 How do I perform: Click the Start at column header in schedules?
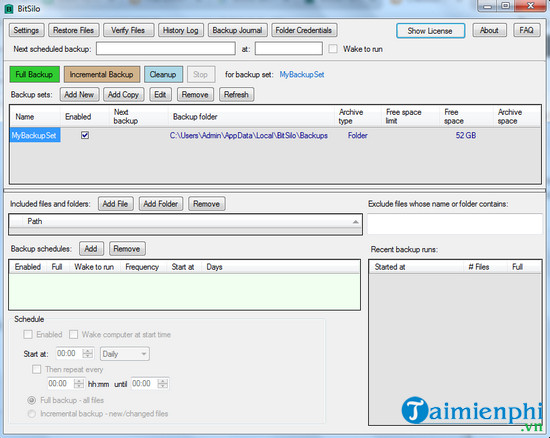point(183,267)
